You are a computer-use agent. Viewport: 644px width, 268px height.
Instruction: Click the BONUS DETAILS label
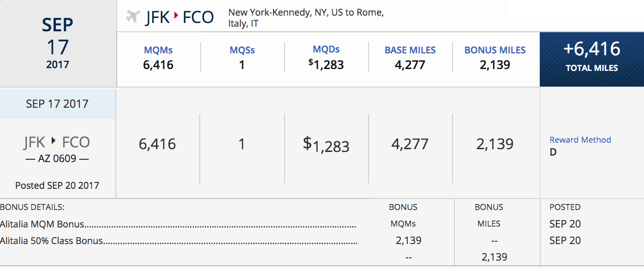click(32, 207)
